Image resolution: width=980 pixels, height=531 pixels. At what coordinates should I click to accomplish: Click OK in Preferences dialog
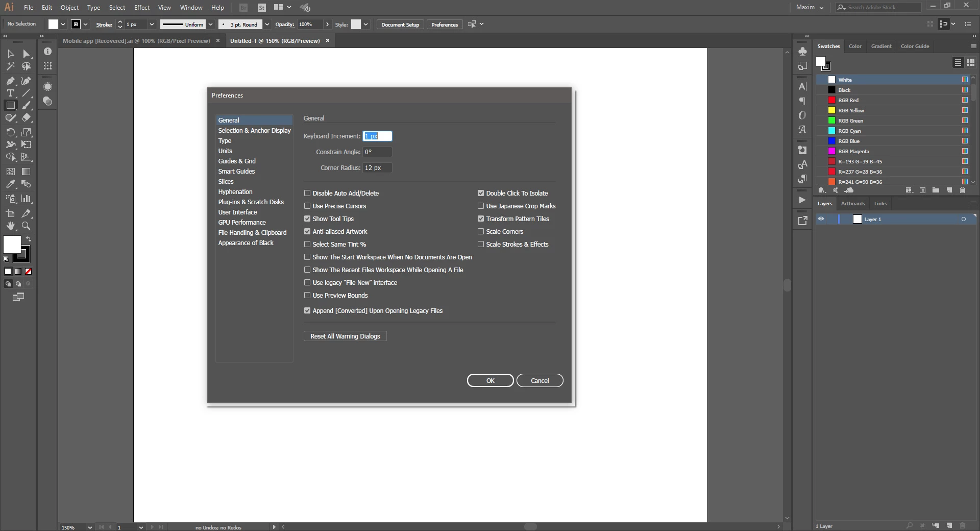(x=491, y=381)
